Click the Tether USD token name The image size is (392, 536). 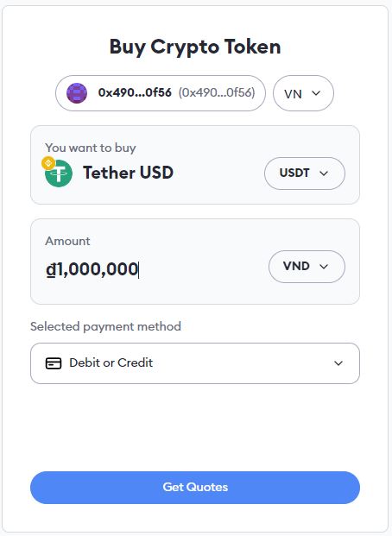coord(129,173)
